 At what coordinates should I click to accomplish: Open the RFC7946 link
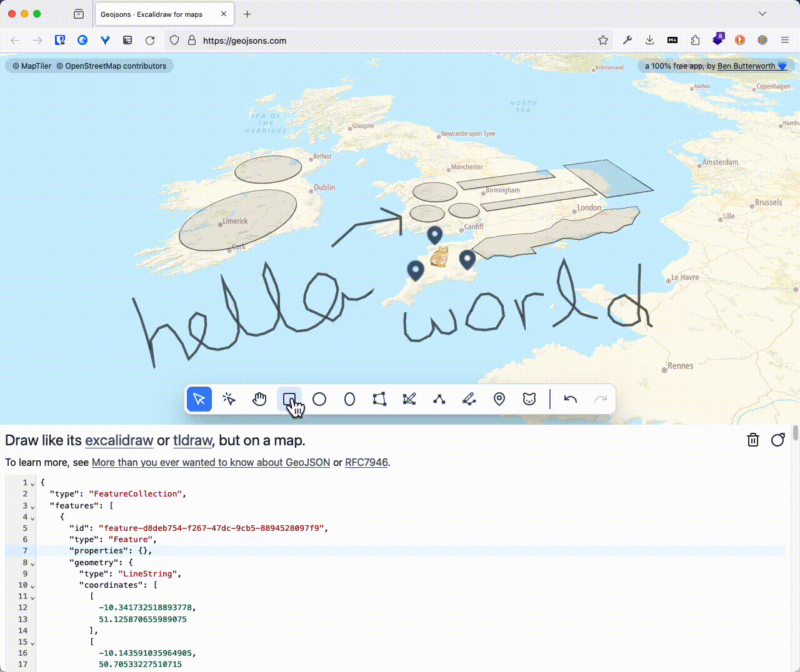(x=366, y=463)
